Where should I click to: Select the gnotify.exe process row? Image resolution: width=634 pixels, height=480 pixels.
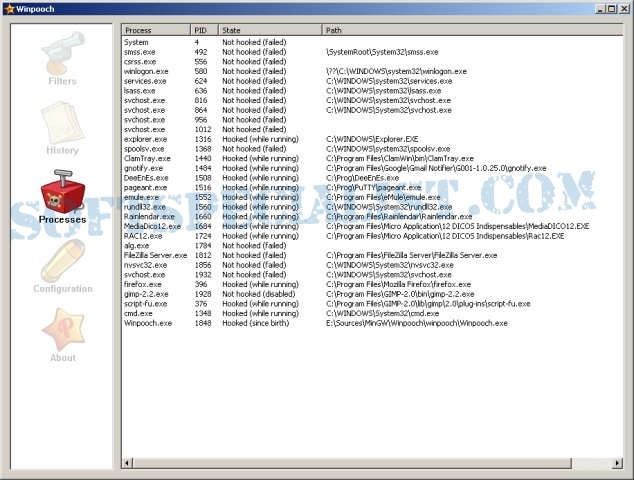tap(372, 168)
